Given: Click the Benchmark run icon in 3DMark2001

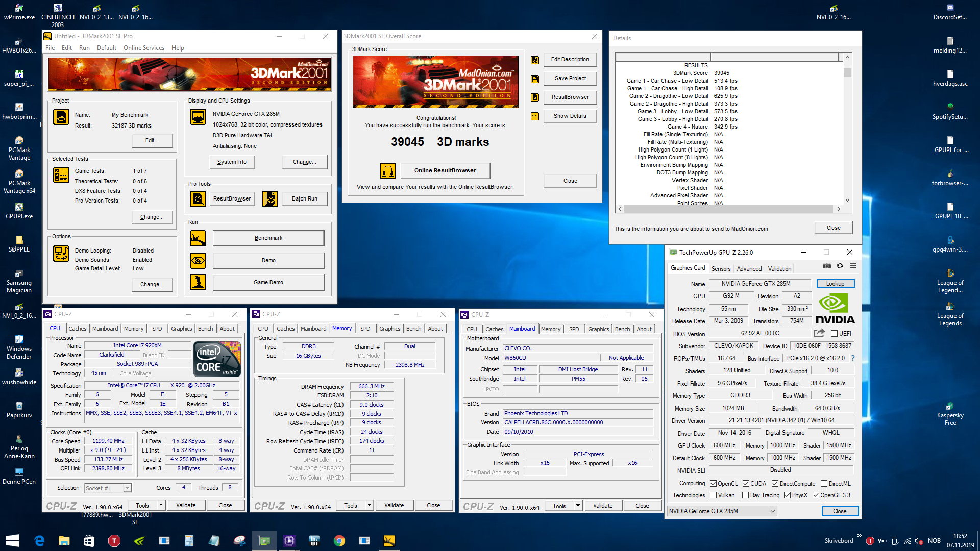Looking at the screenshot, I should (198, 238).
